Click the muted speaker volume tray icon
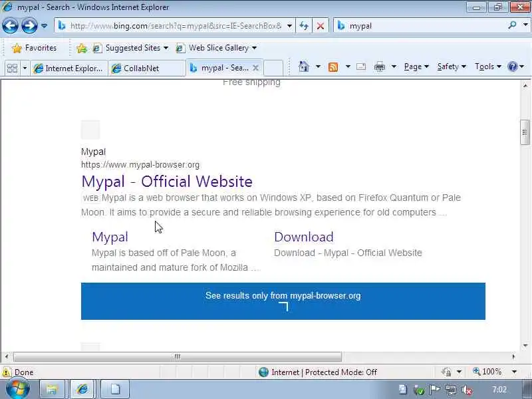 (467, 390)
